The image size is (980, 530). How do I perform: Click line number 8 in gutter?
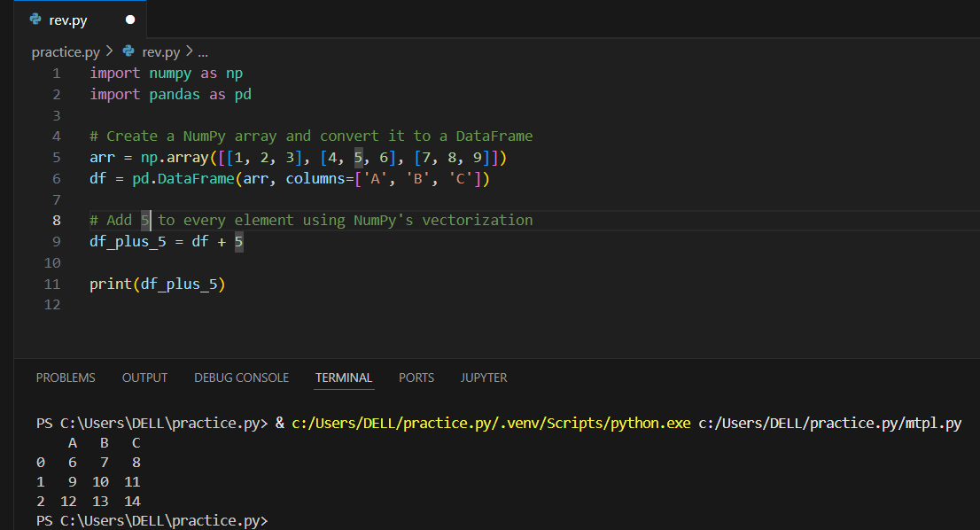pos(56,221)
